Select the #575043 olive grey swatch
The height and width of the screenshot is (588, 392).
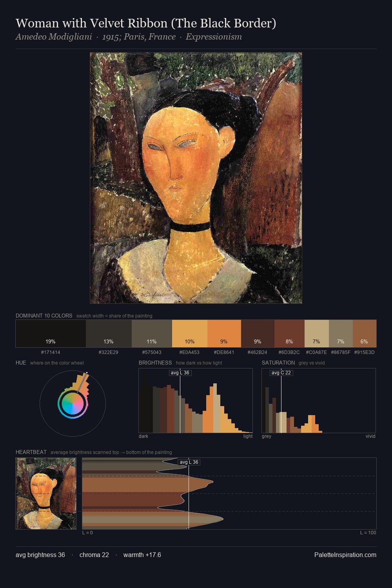click(x=152, y=334)
